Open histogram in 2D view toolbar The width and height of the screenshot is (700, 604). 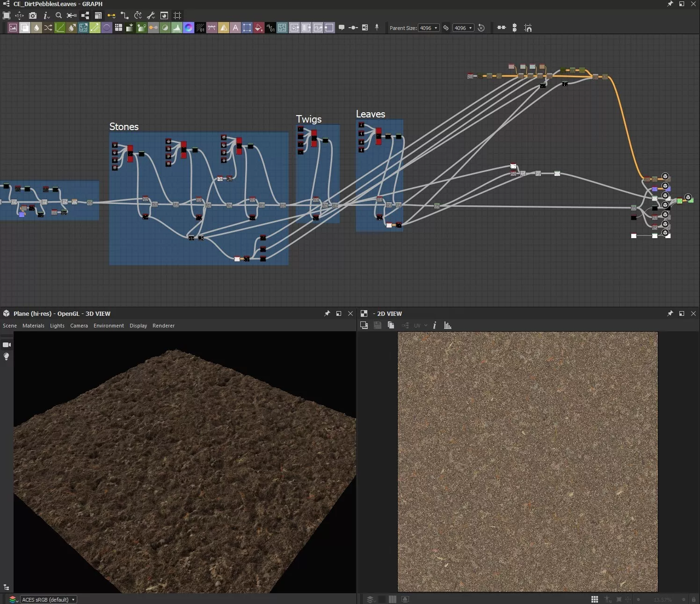(x=448, y=326)
